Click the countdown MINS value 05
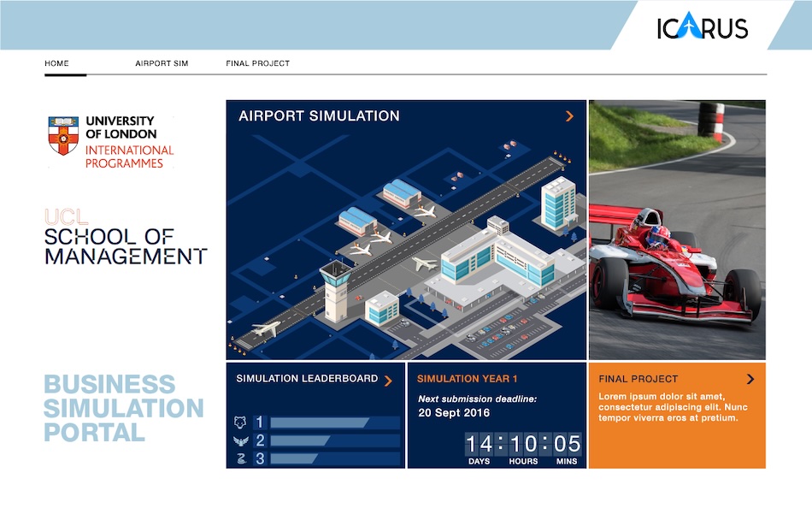The image size is (812, 508). (x=567, y=444)
